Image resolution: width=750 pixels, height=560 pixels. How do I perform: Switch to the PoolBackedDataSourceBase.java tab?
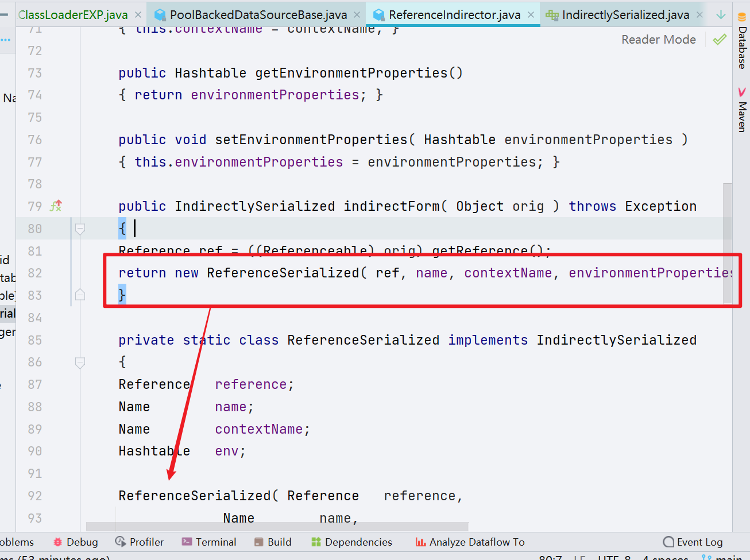click(x=258, y=15)
